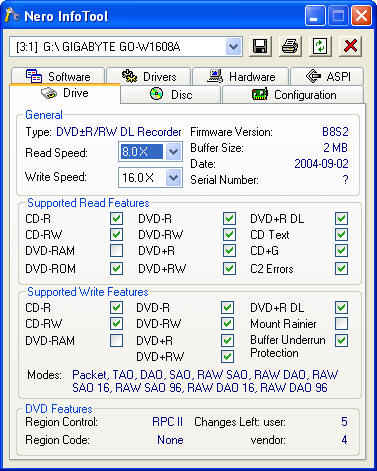Click the Nero InfoTool title bar icon
Image resolution: width=377 pixels, height=471 pixels.
pos(12,15)
